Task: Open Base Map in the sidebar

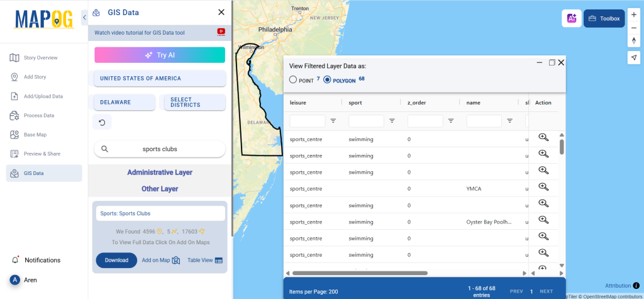Action: pos(35,135)
